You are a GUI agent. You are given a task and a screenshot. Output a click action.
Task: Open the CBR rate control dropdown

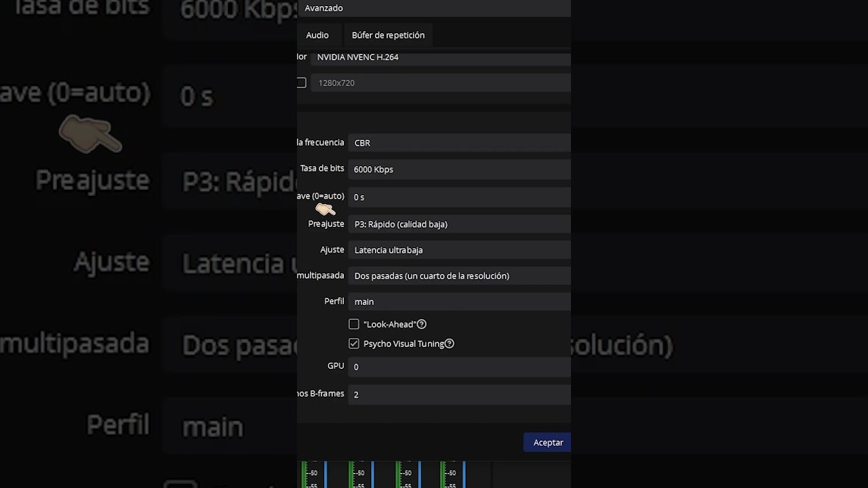[459, 143]
